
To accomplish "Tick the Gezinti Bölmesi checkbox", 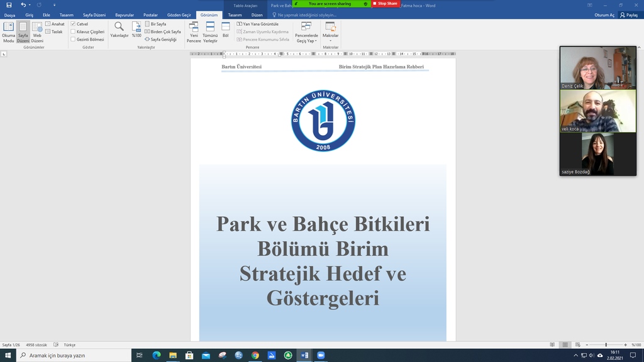I will (x=74, y=39).
